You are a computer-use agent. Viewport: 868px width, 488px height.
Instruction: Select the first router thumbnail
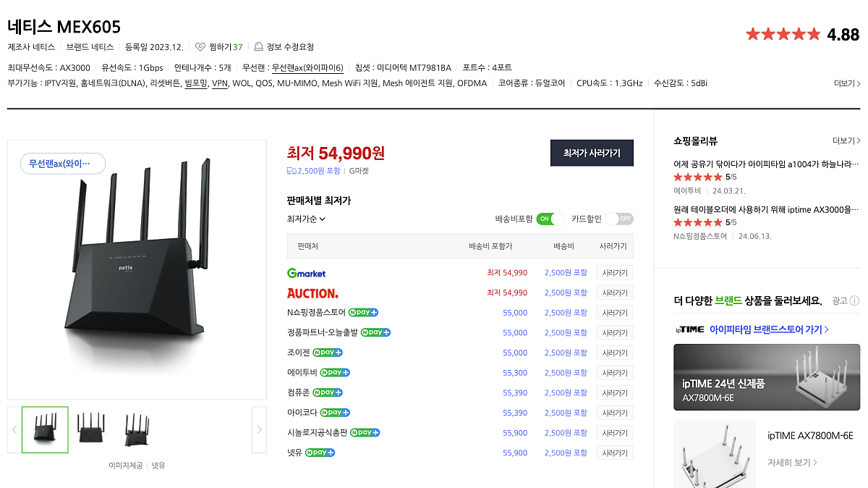[45, 429]
